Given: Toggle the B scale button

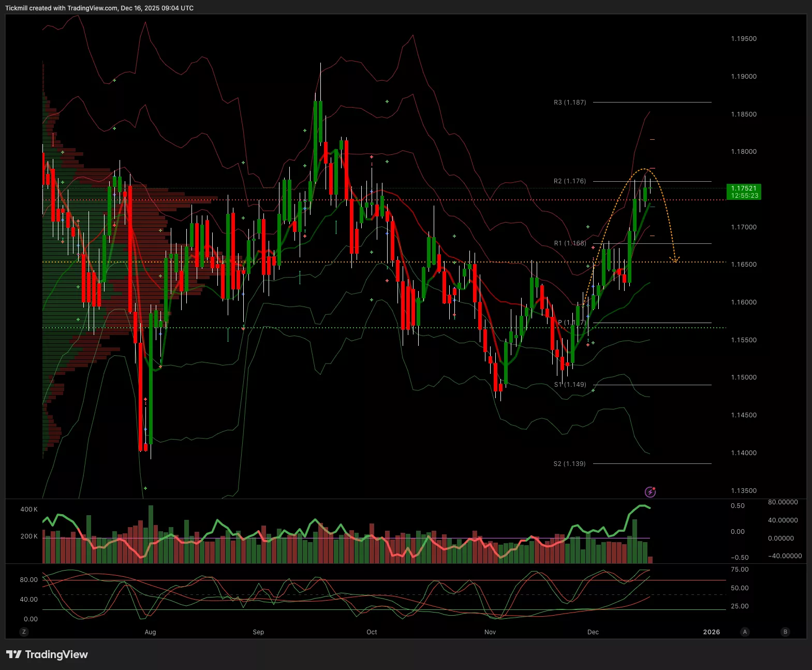Looking at the screenshot, I should pyautogui.click(x=785, y=632).
